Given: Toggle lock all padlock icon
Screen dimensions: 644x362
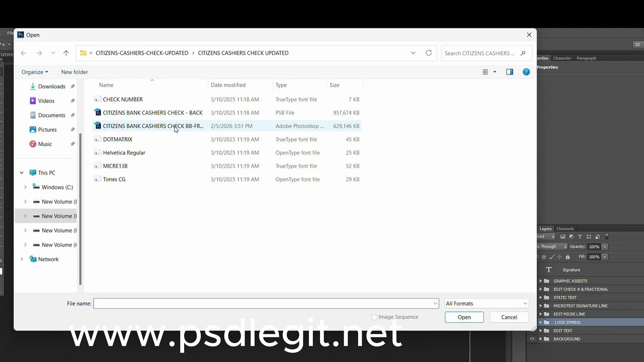Looking at the screenshot, I should pyautogui.click(x=568, y=257).
